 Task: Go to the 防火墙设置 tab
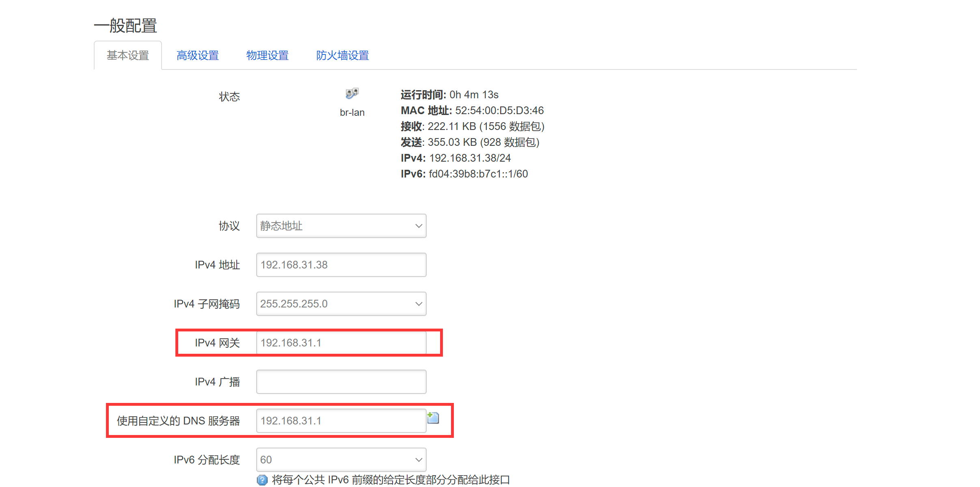point(342,55)
